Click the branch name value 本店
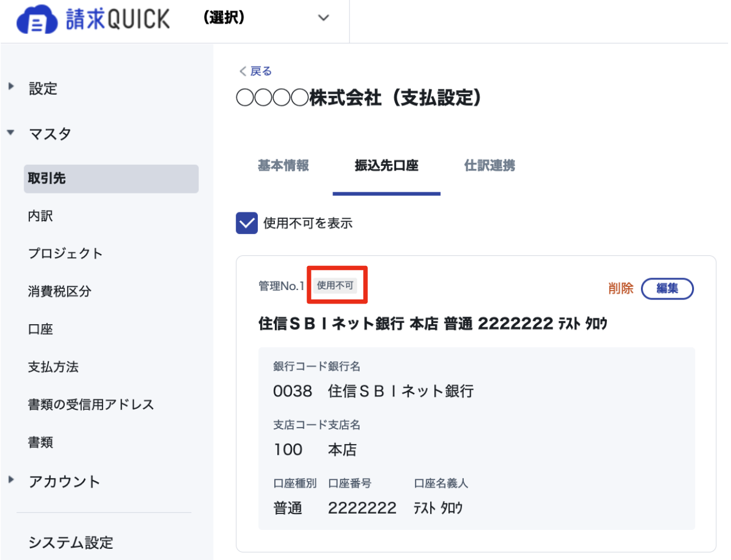 [343, 450]
